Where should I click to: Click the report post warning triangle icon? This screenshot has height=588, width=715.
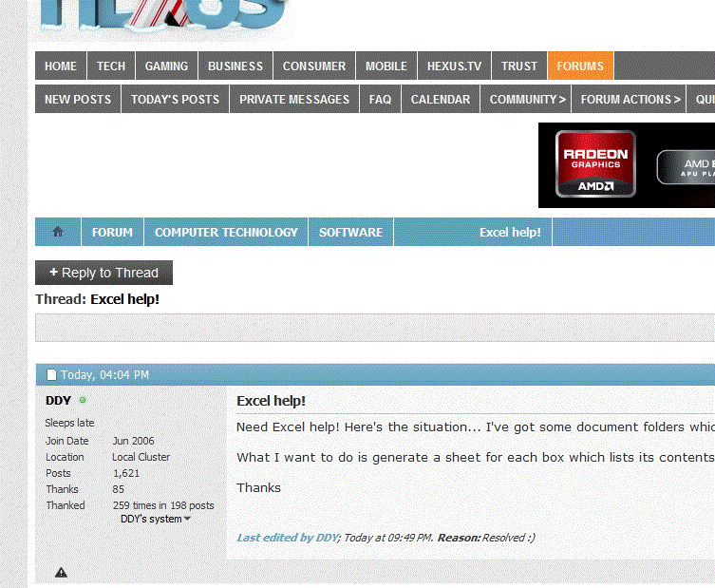tap(61, 572)
